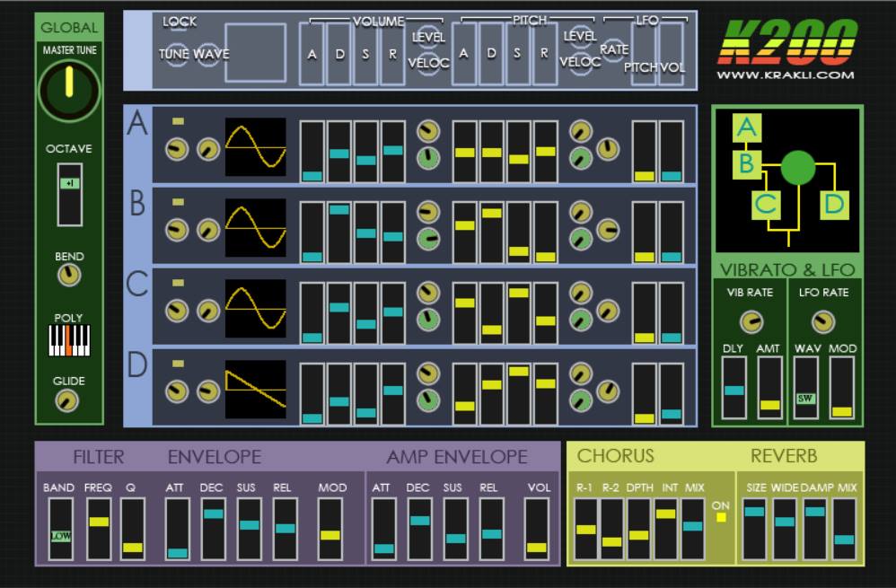Click amp envelope DEC slider

(x=419, y=529)
